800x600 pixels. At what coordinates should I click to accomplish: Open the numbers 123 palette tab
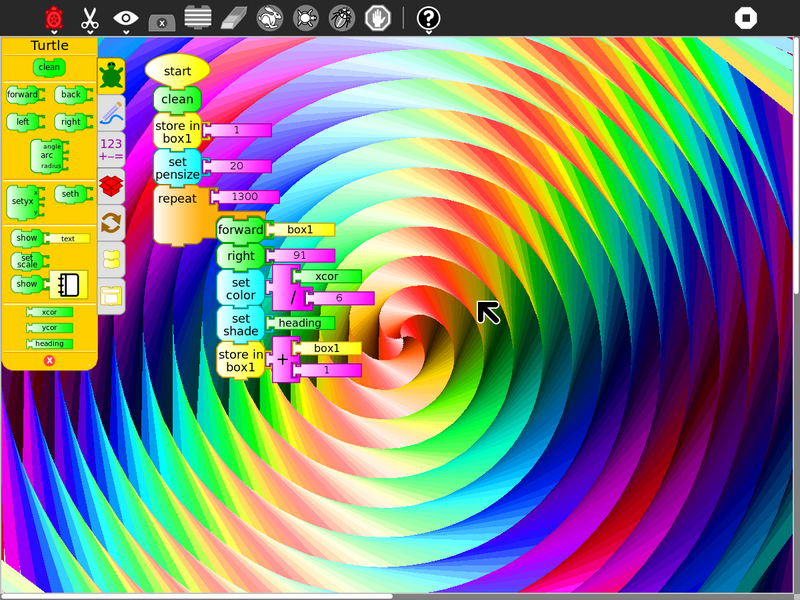pos(111,150)
